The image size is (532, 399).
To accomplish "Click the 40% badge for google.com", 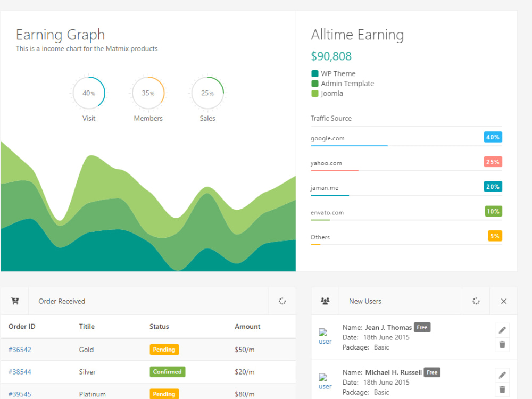I will (x=493, y=137).
